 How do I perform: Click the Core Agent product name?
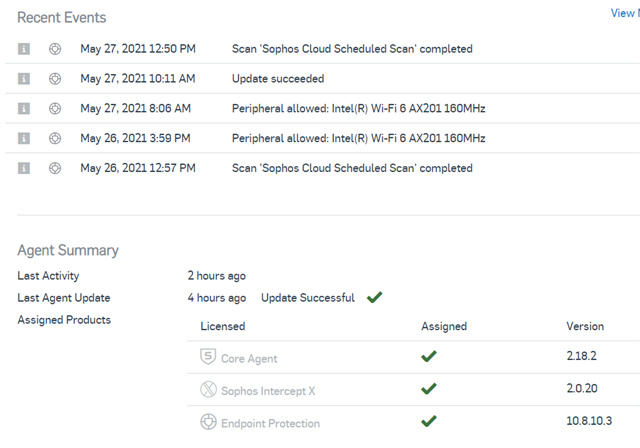tap(249, 359)
